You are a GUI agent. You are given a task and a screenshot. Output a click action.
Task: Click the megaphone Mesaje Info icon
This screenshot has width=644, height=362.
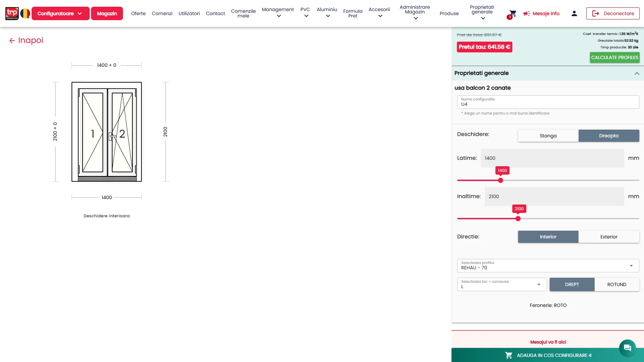point(526,13)
